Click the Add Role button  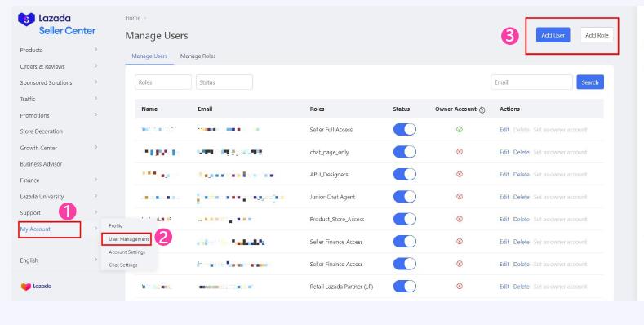click(x=597, y=35)
